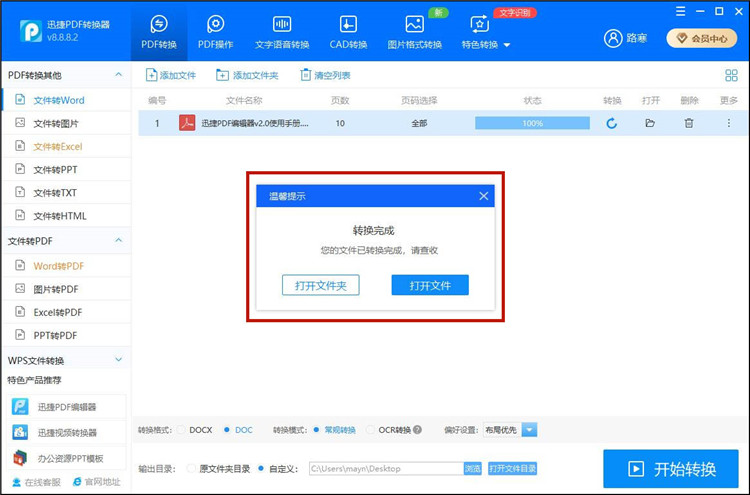Click the 浏览 browse button
The height and width of the screenshot is (495, 750).
(x=473, y=469)
